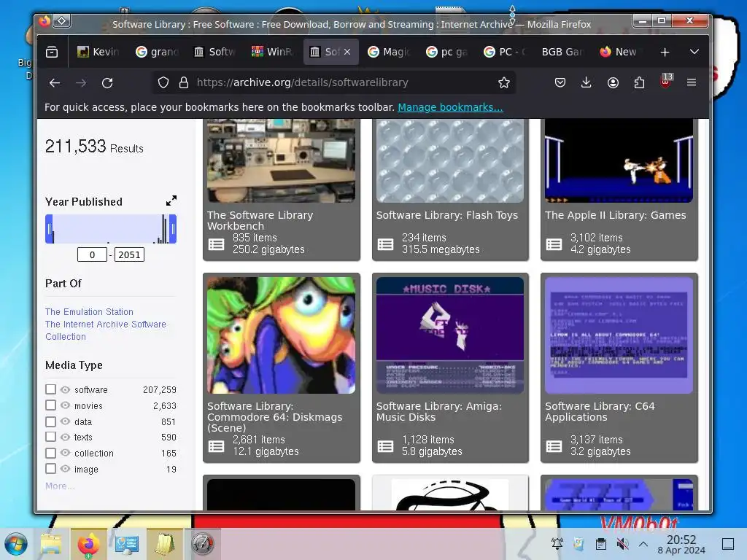Open the list all tabs dropdown
747x560 pixels.
(x=694, y=52)
